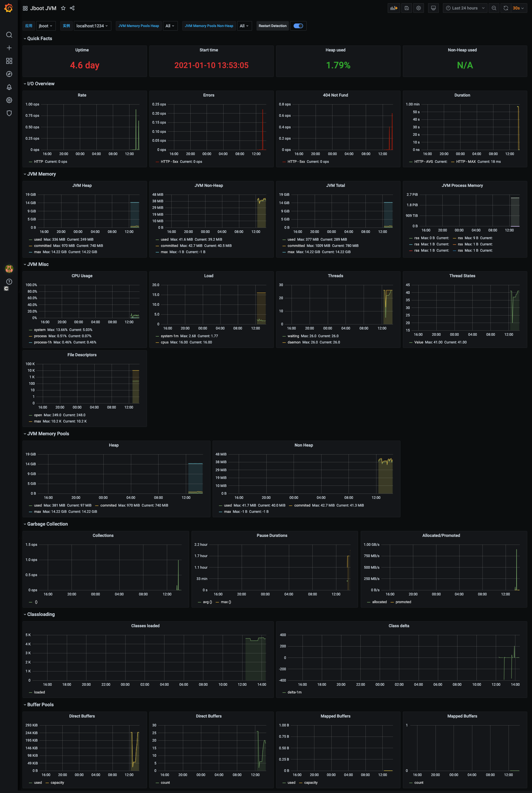Click the Add panel icon

pos(394,8)
